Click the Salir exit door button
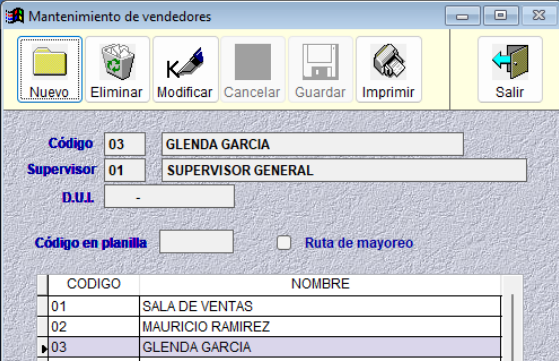559x361 pixels. click(510, 69)
